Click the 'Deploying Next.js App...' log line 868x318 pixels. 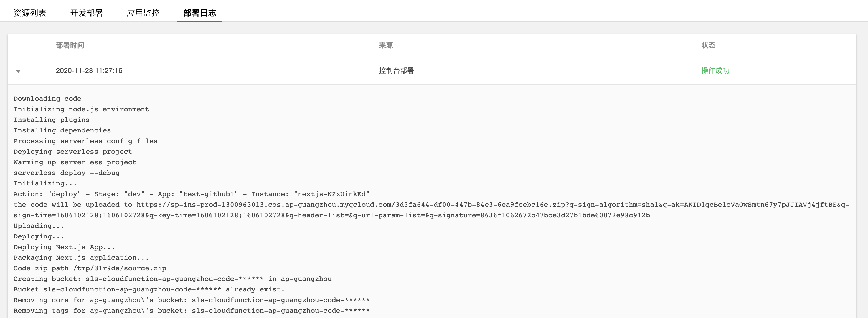click(64, 247)
